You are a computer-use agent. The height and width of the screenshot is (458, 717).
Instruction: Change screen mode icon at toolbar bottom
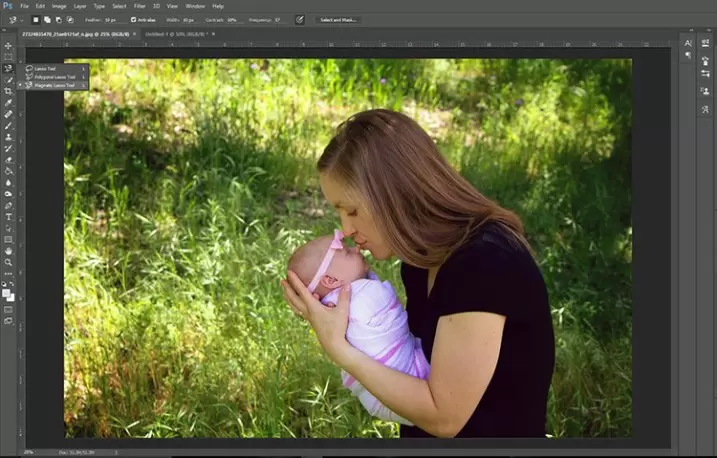coord(8,321)
